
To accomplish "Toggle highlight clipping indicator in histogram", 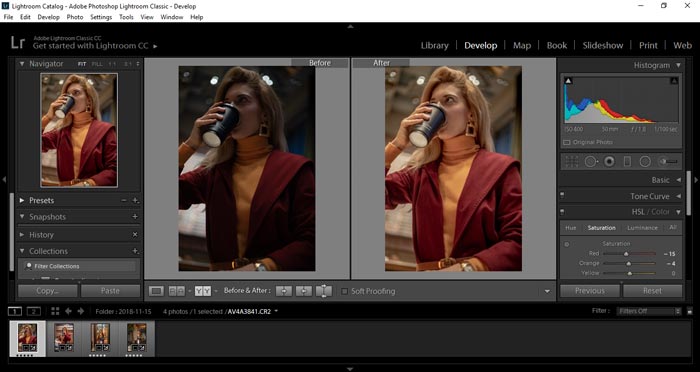I will pyautogui.click(x=674, y=81).
